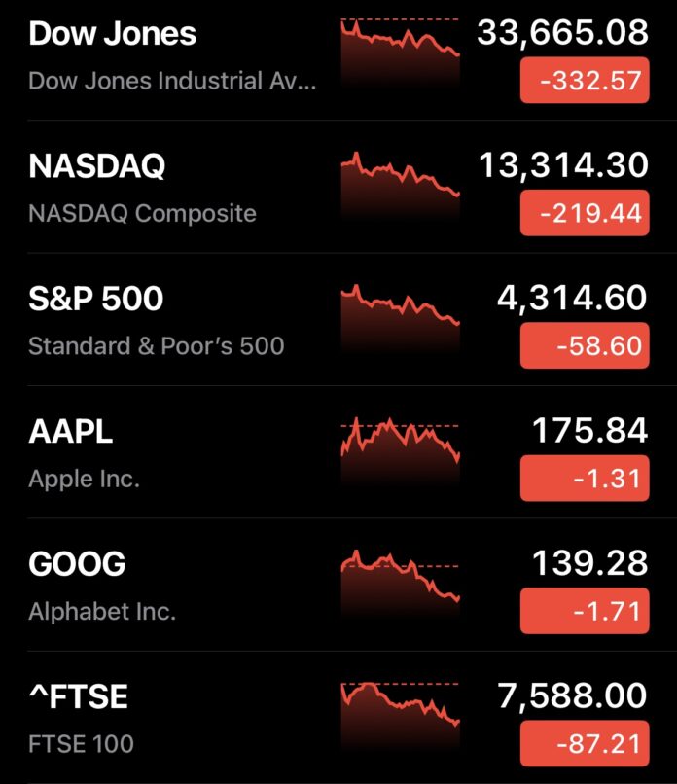
Task: Open the NASDAQ sparkline chart
Action: click(400, 185)
